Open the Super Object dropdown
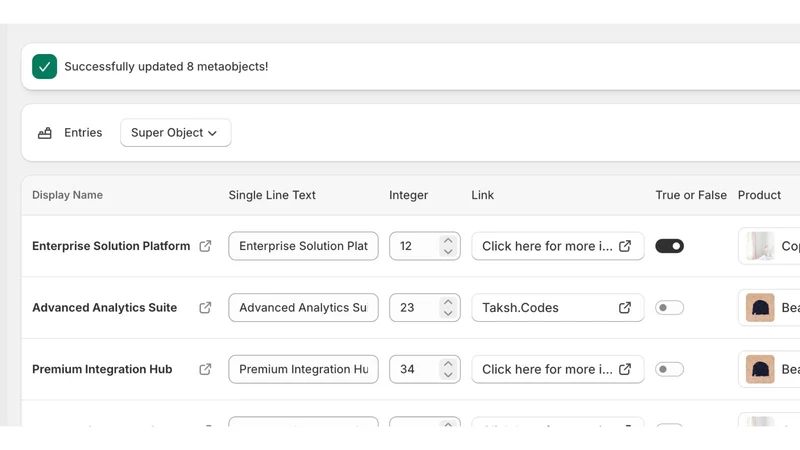800x450 pixels. point(176,133)
